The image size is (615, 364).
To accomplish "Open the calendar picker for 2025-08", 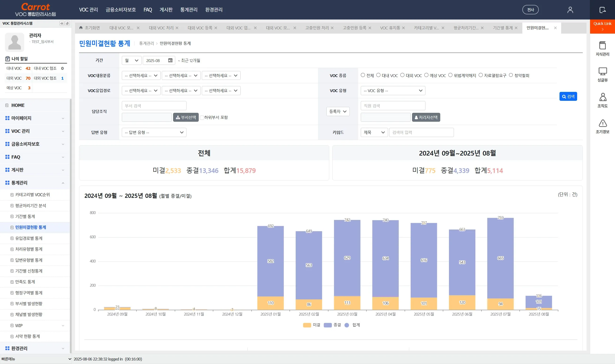I will [170, 61].
